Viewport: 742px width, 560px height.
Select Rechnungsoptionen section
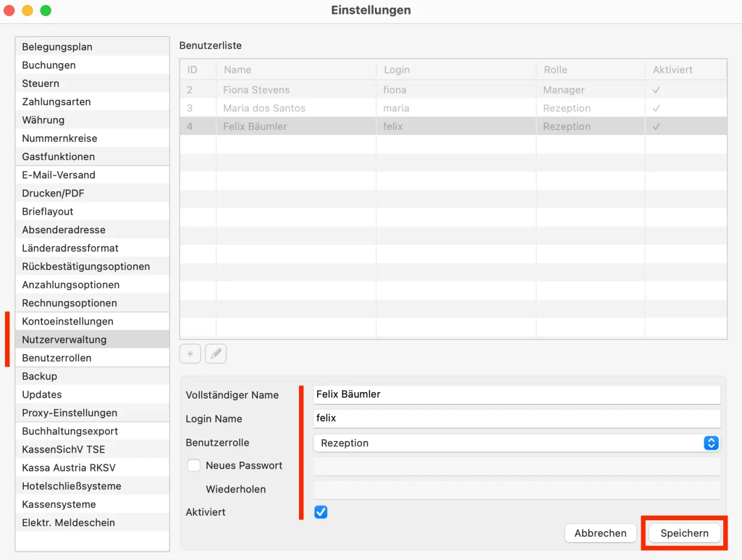click(92, 302)
